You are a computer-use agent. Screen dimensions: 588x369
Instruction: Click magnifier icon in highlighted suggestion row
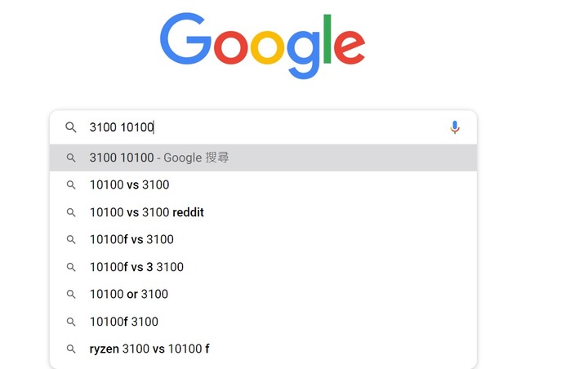pyautogui.click(x=71, y=158)
